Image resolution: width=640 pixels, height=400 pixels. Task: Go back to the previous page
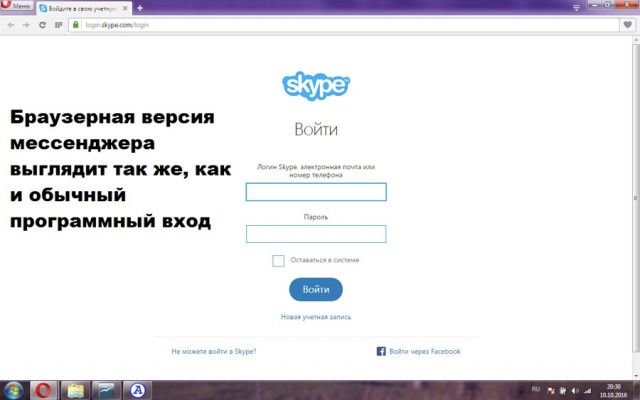coord(11,25)
